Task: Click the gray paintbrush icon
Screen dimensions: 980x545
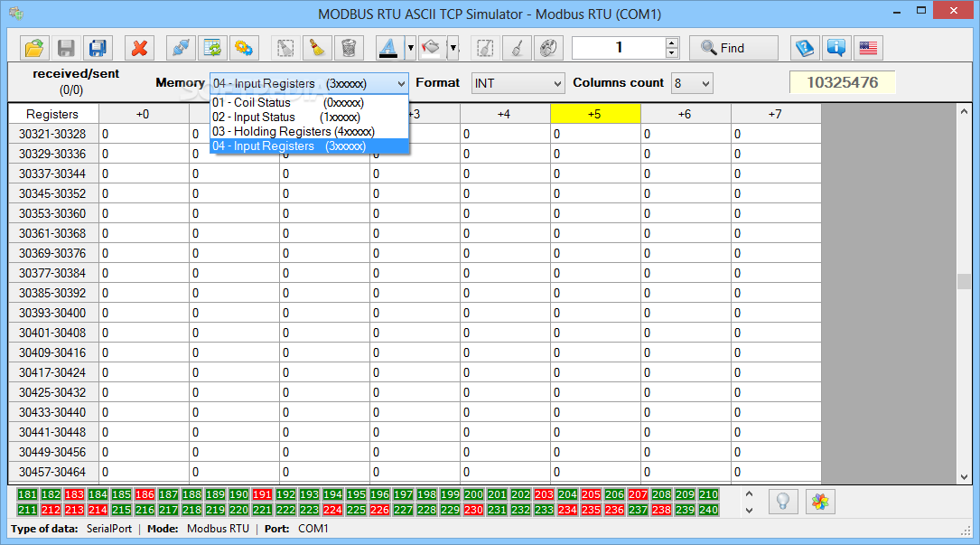Action: click(517, 48)
